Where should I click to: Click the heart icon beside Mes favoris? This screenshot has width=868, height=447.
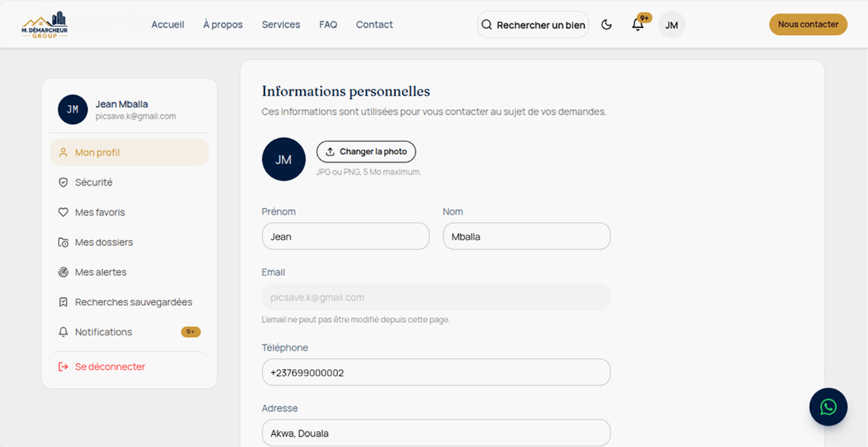[x=63, y=212]
